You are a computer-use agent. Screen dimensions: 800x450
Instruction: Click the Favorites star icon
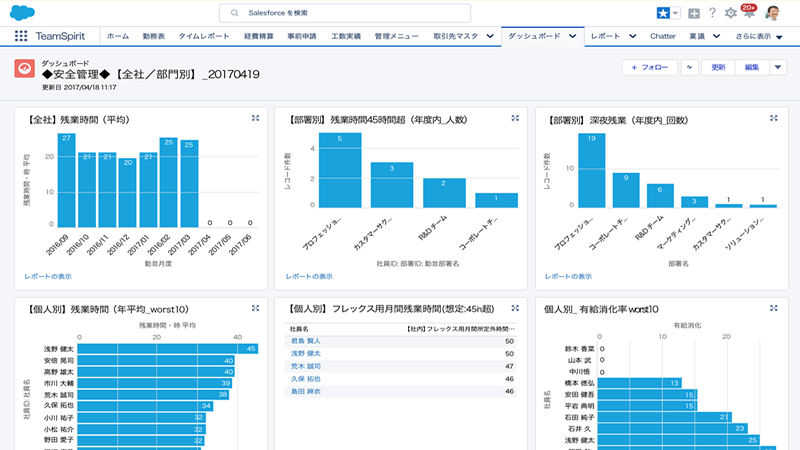661,13
